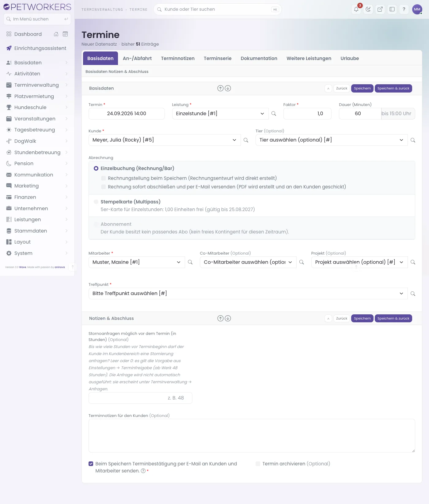Switch to Terminnotizen tab

178,59
